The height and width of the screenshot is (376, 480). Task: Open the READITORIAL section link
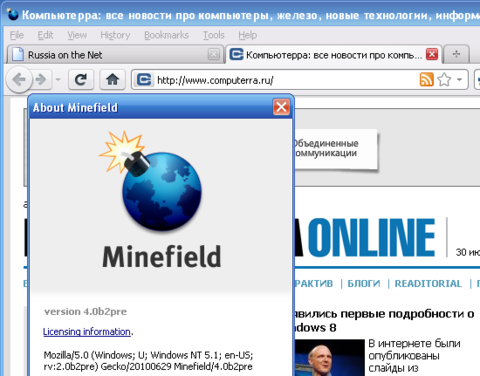(428, 284)
